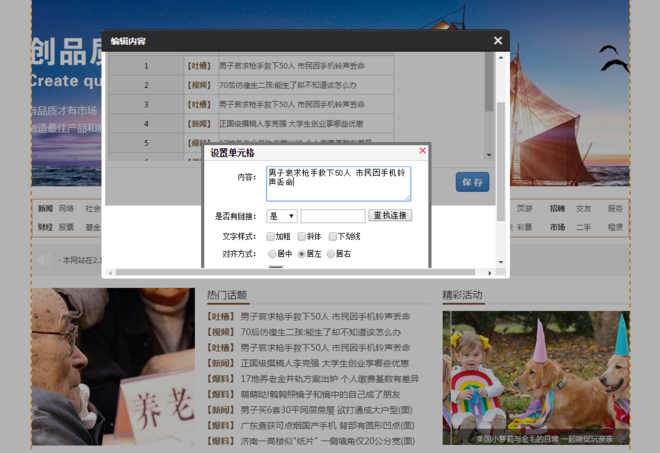Viewport: 660px width, 453px height.
Task: Click the 查找连接 button
Action: click(390, 215)
